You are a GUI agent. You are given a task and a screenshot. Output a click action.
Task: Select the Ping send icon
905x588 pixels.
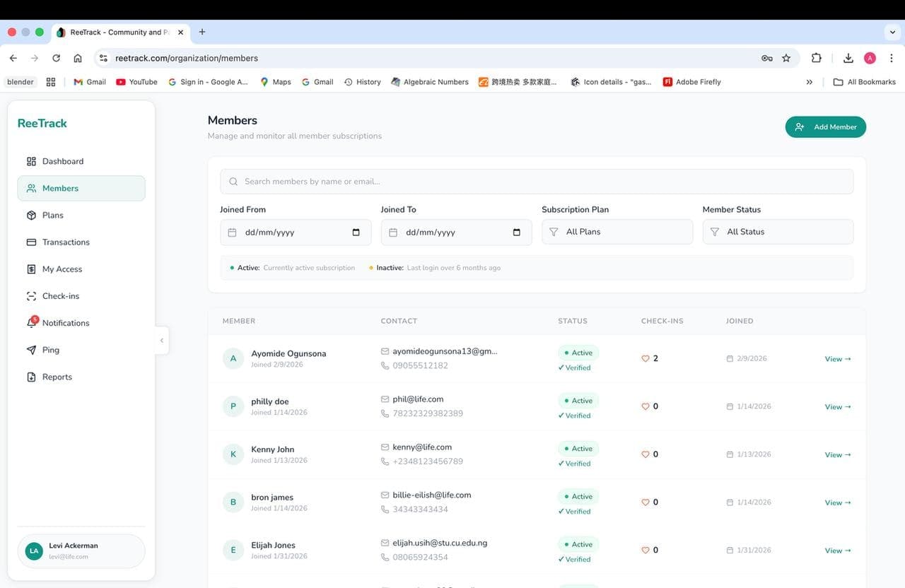[30, 349]
